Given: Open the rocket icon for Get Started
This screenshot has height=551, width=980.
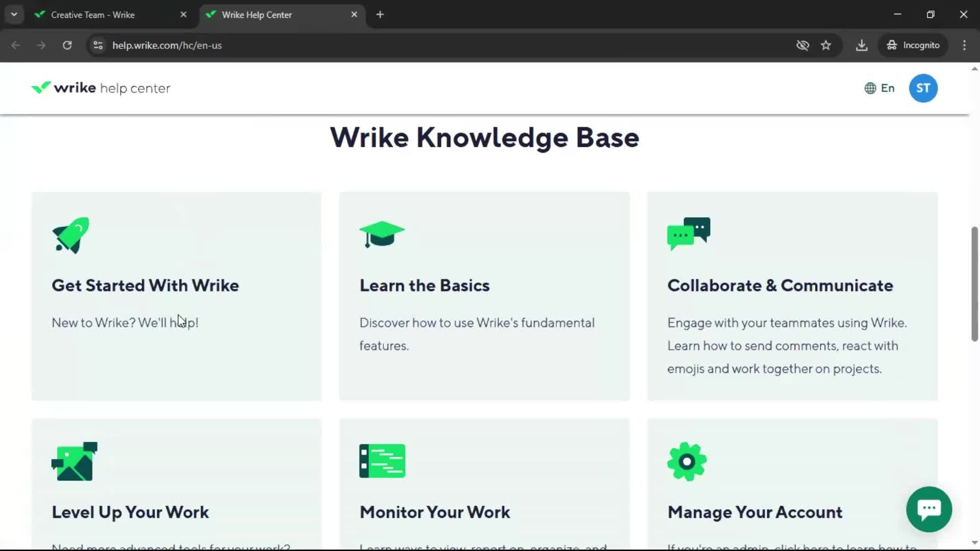Looking at the screenshot, I should click(70, 235).
